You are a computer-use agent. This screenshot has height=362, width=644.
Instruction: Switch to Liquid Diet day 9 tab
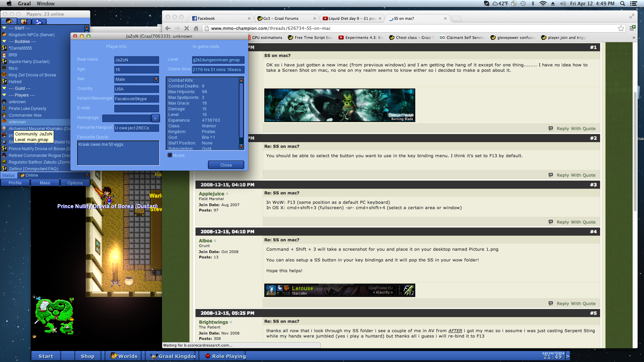pyautogui.click(x=352, y=18)
